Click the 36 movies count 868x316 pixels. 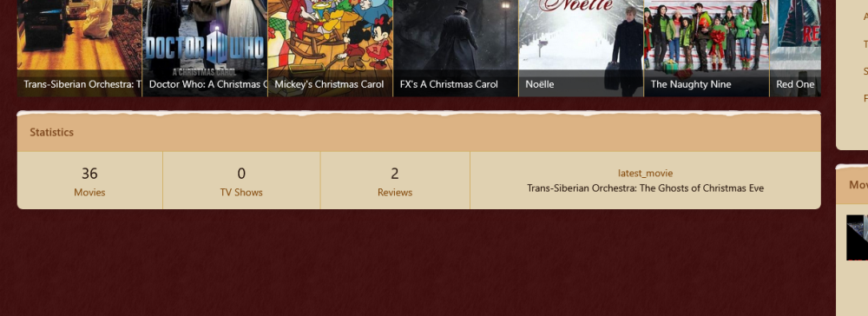(x=89, y=174)
